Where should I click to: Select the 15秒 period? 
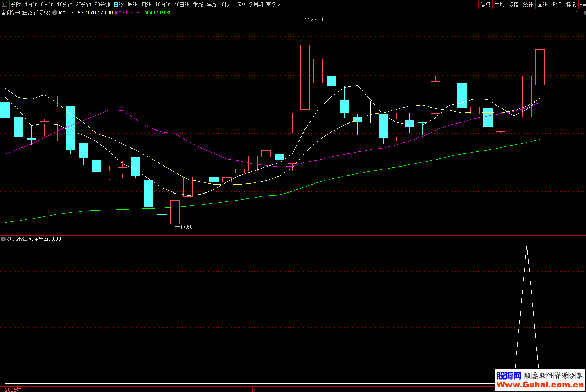click(239, 5)
